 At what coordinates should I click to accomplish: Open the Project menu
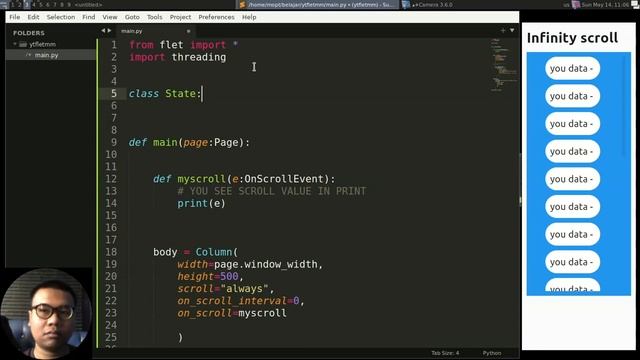click(180, 17)
